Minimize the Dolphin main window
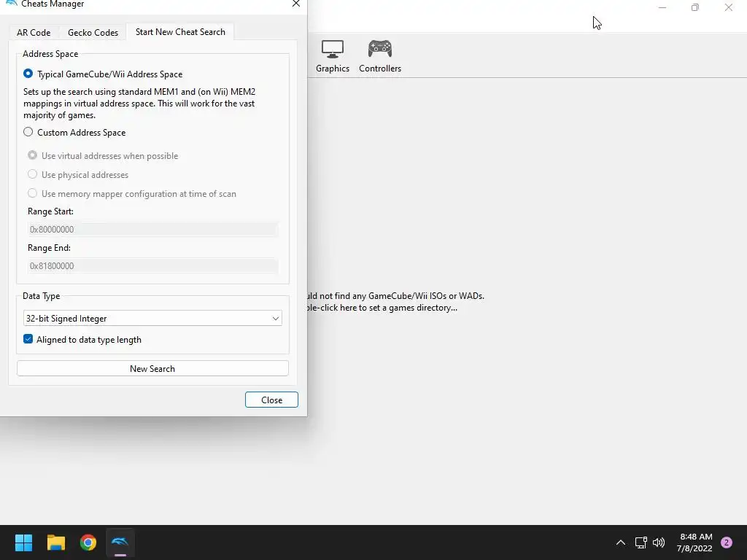Viewport: 747px width, 560px height. tap(662, 7)
